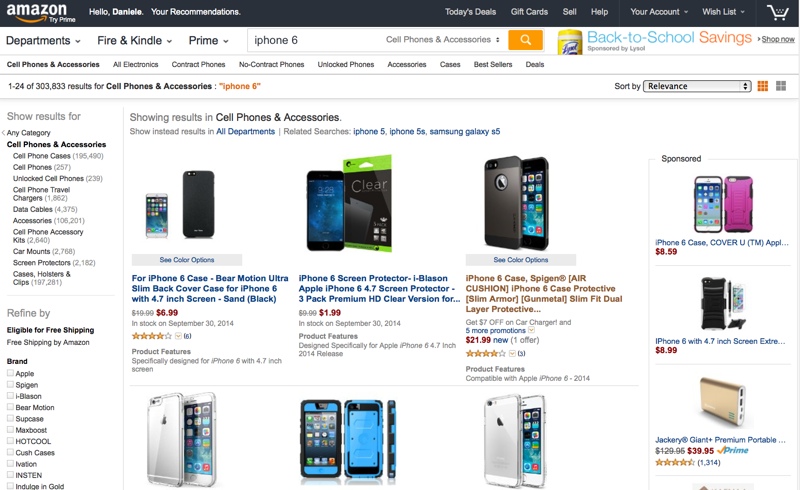Open the shopping cart icon
This screenshot has height=490, width=800.
tap(777, 12)
